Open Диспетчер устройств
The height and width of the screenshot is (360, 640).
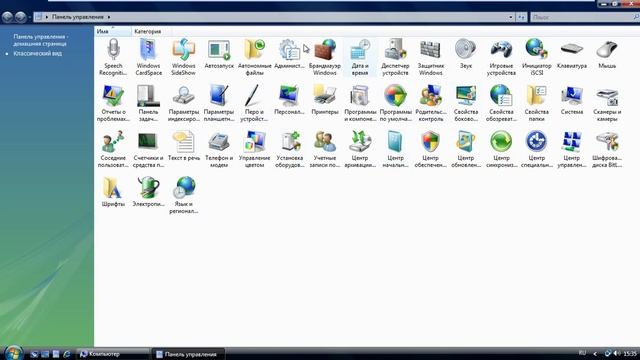click(395, 57)
